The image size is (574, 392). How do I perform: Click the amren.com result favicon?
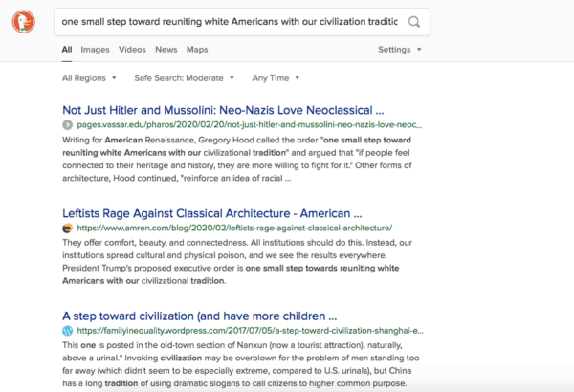[x=67, y=229]
